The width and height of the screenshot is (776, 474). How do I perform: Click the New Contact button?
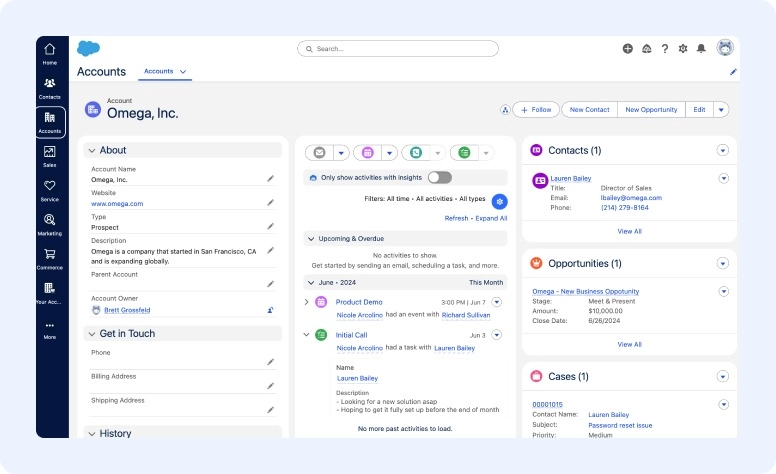point(589,110)
